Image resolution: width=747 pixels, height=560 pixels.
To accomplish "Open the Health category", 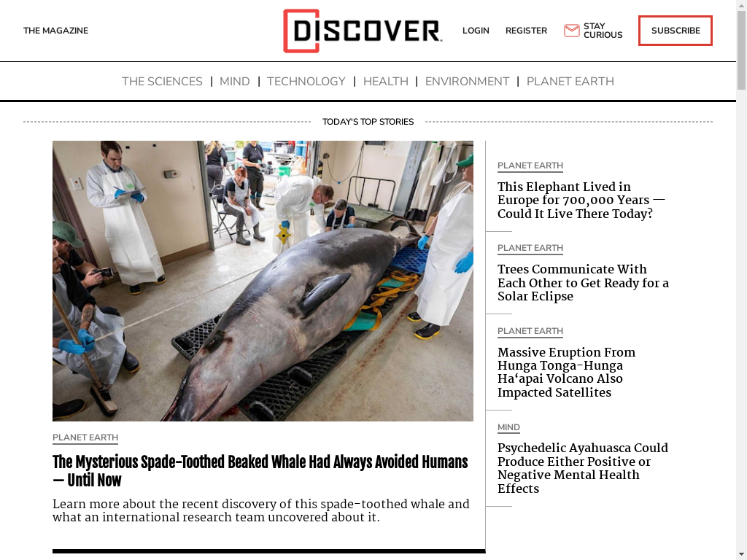I will point(385,82).
